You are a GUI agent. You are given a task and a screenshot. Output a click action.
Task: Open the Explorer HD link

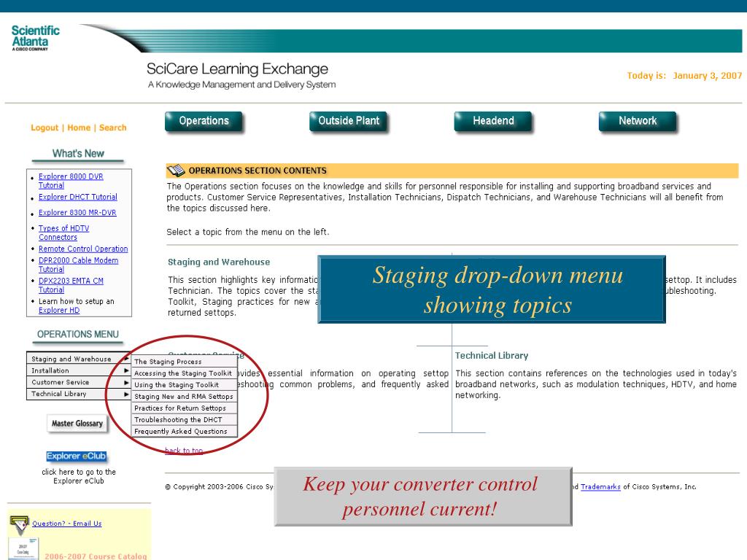pos(59,310)
